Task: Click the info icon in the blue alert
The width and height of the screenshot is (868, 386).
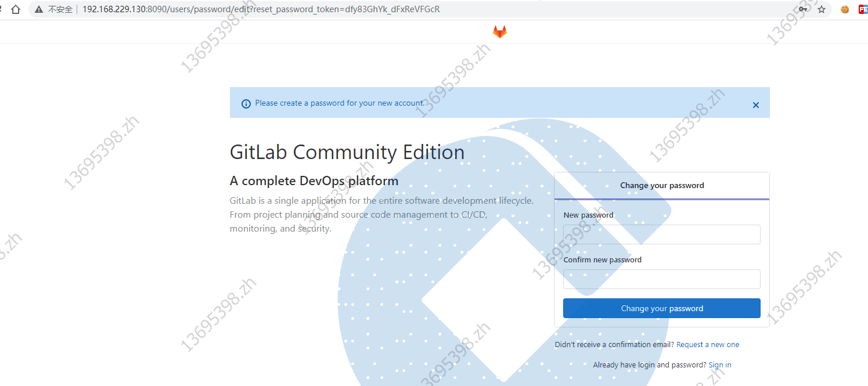Action: pyautogui.click(x=246, y=103)
